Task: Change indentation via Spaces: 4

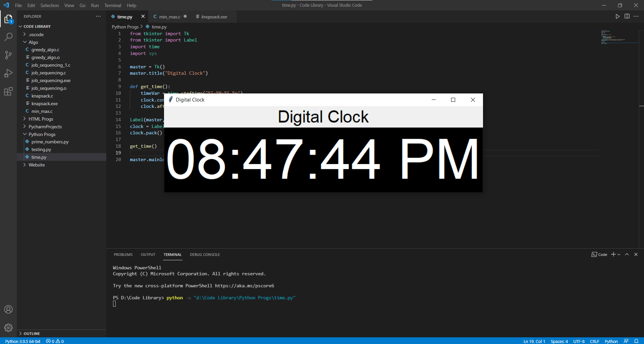Action: pyautogui.click(x=559, y=341)
